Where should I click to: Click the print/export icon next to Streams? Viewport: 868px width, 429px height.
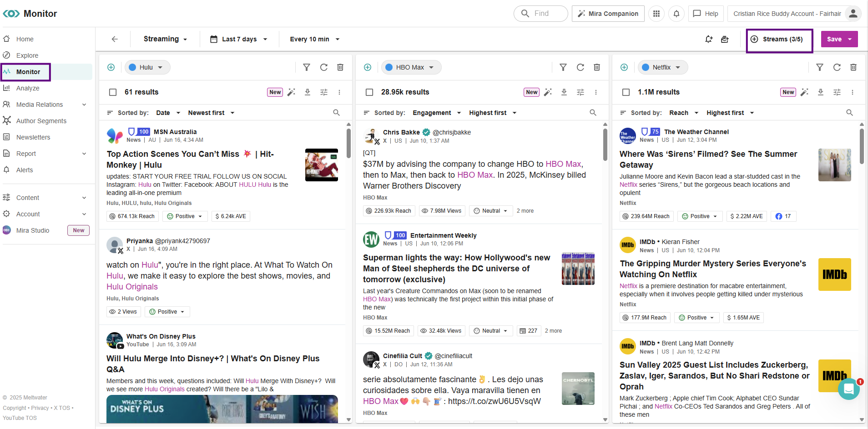click(725, 39)
